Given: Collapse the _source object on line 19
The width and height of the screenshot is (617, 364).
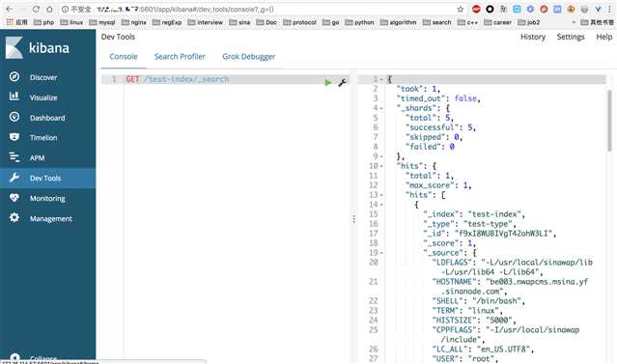Looking at the screenshot, I should 381,253.
